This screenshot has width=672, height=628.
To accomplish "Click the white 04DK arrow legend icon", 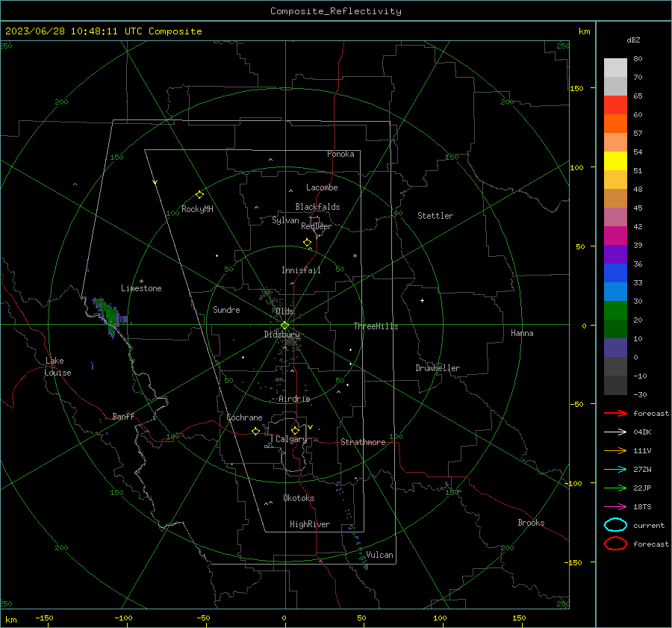I will coord(615,432).
